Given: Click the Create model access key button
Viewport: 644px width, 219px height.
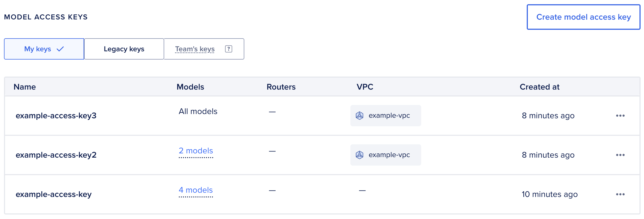Looking at the screenshot, I should point(583,17).
